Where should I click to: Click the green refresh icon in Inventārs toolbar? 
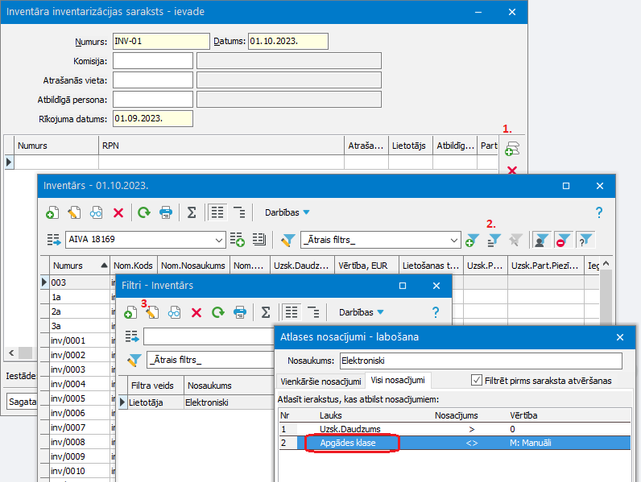[144, 212]
